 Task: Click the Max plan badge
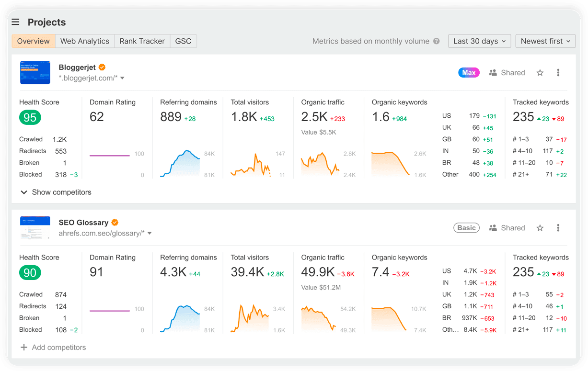pos(469,73)
